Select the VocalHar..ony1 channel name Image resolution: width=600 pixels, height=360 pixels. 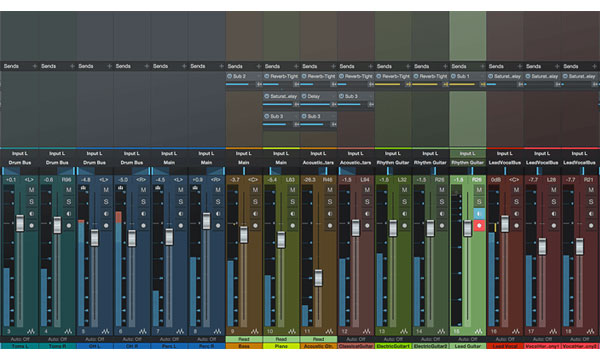coord(542,346)
